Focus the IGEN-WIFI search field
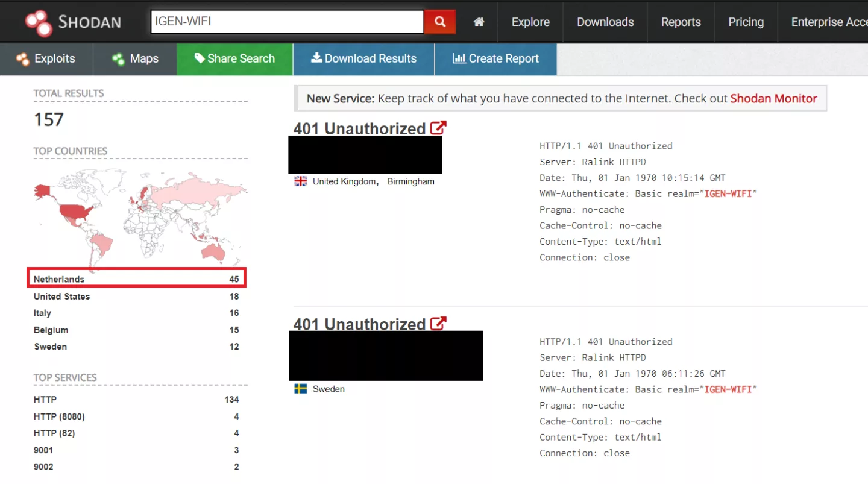Image resolution: width=868 pixels, height=484 pixels. click(x=288, y=22)
